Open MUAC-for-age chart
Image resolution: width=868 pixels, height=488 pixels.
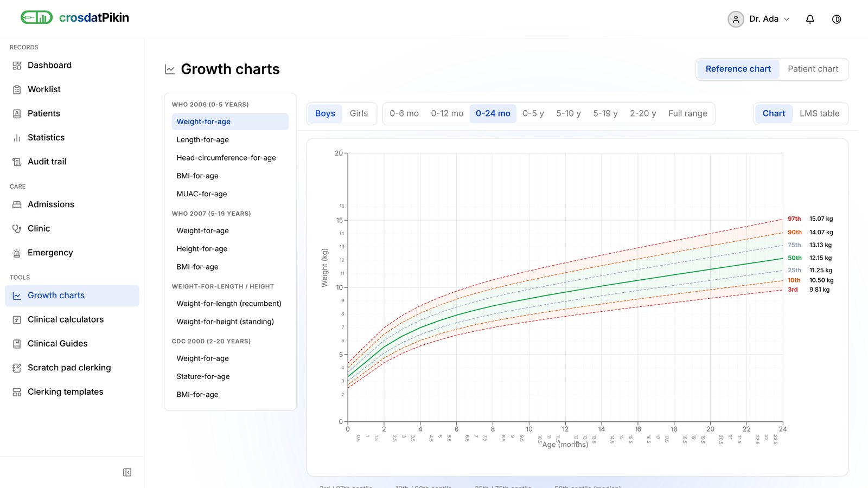coord(230,194)
